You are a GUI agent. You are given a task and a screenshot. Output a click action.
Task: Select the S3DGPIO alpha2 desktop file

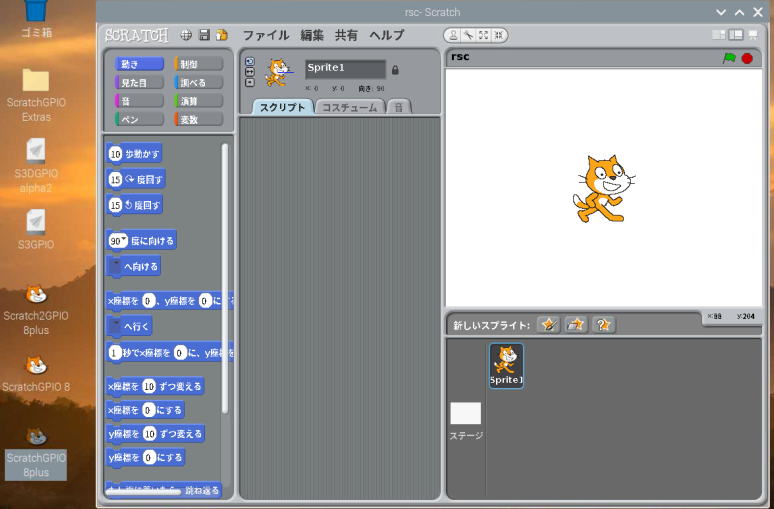(x=36, y=166)
